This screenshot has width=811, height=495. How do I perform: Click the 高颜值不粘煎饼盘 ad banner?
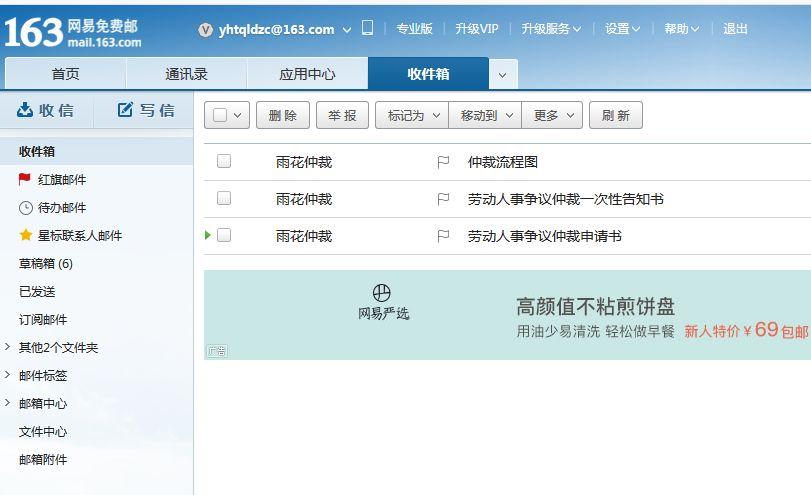pos(507,315)
